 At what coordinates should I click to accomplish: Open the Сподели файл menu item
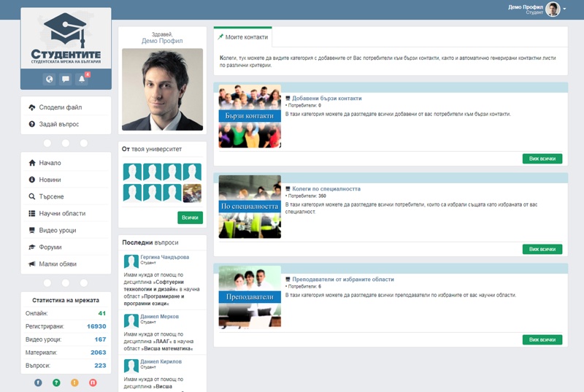(x=66, y=107)
